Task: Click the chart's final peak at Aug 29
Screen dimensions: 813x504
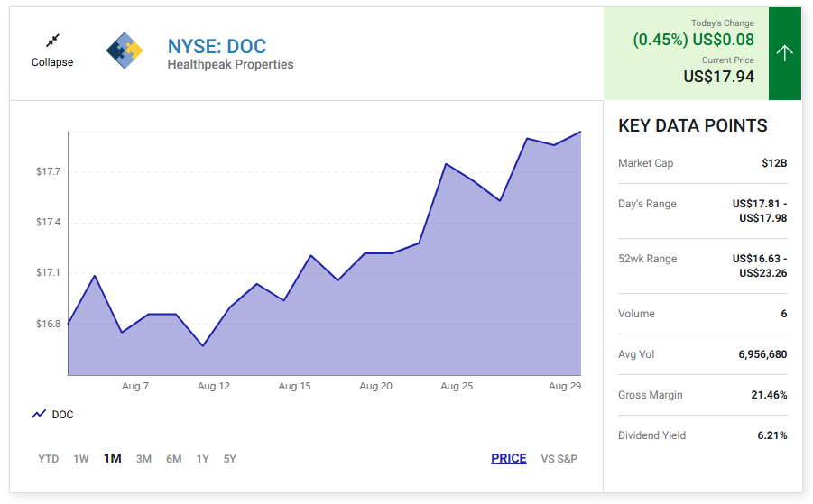Action: (580, 133)
